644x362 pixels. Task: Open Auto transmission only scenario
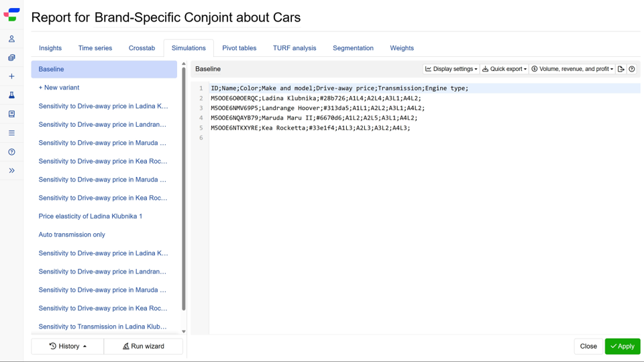click(72, 235)
